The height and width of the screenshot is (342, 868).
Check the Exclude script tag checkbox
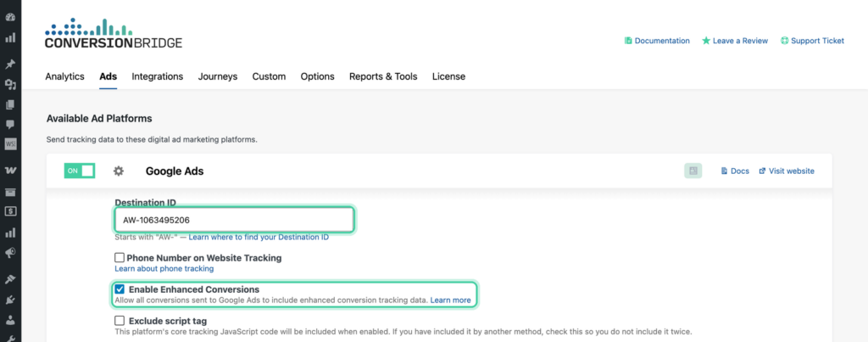tap(119, 321)
